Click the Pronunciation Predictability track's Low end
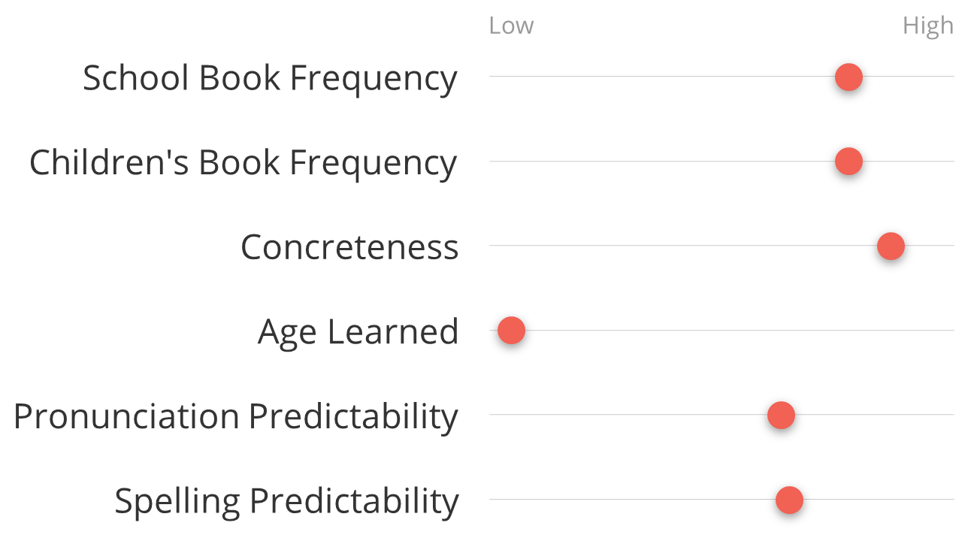The image size is (980, 547). click(494, 415)
